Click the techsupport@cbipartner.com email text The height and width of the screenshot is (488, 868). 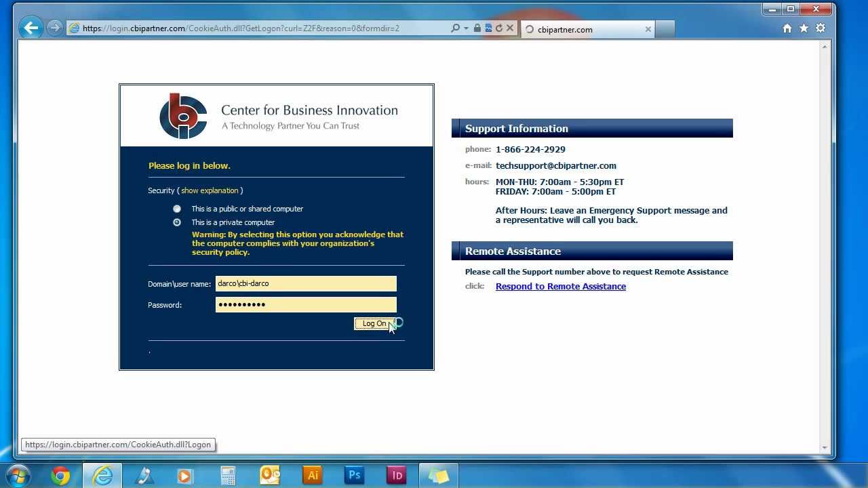pos(556,165)
